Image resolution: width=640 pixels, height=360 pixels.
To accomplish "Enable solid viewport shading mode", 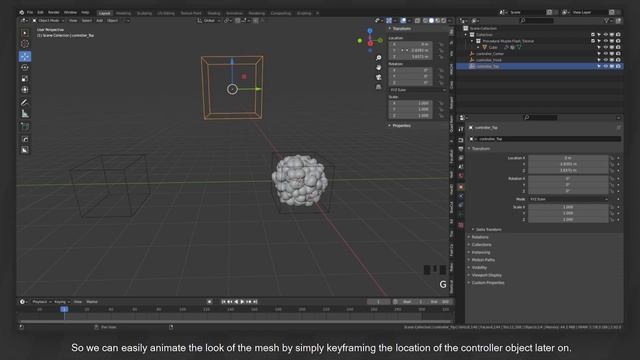I will 431,20.
